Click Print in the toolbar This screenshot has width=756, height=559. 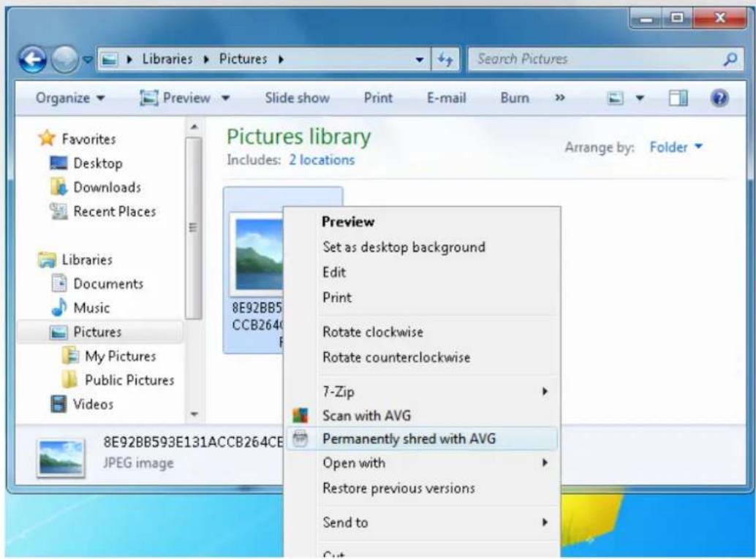(x=378, y=99)
